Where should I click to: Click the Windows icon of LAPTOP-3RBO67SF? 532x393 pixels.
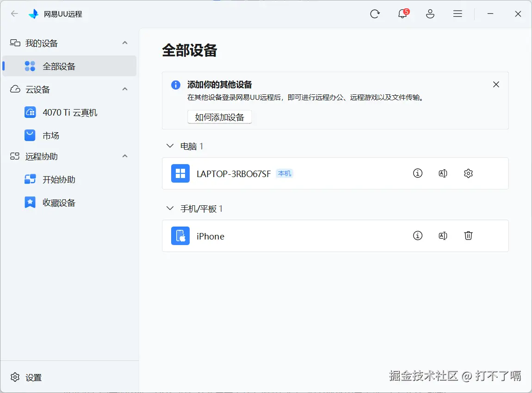pos(180,173)
